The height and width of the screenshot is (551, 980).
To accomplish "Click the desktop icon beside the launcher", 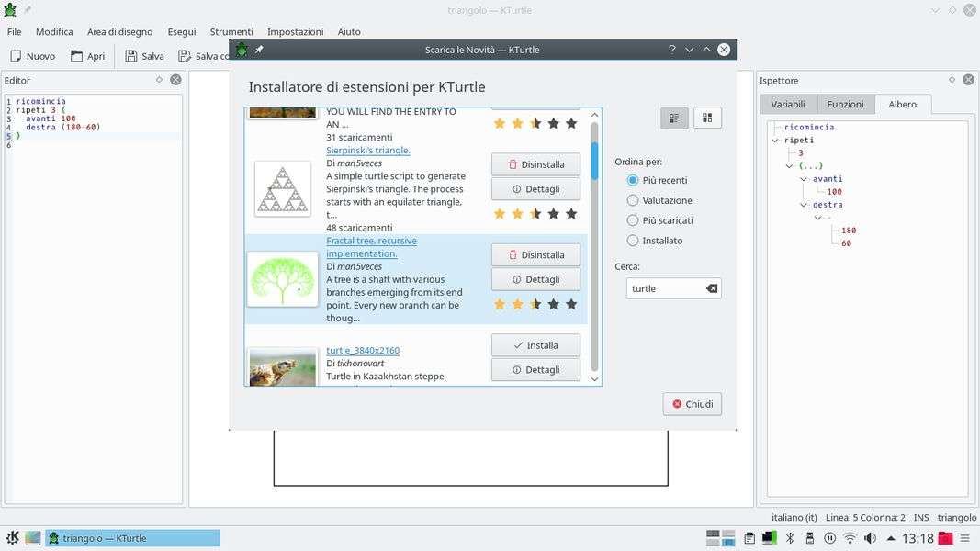I will [x=32, y=538].
